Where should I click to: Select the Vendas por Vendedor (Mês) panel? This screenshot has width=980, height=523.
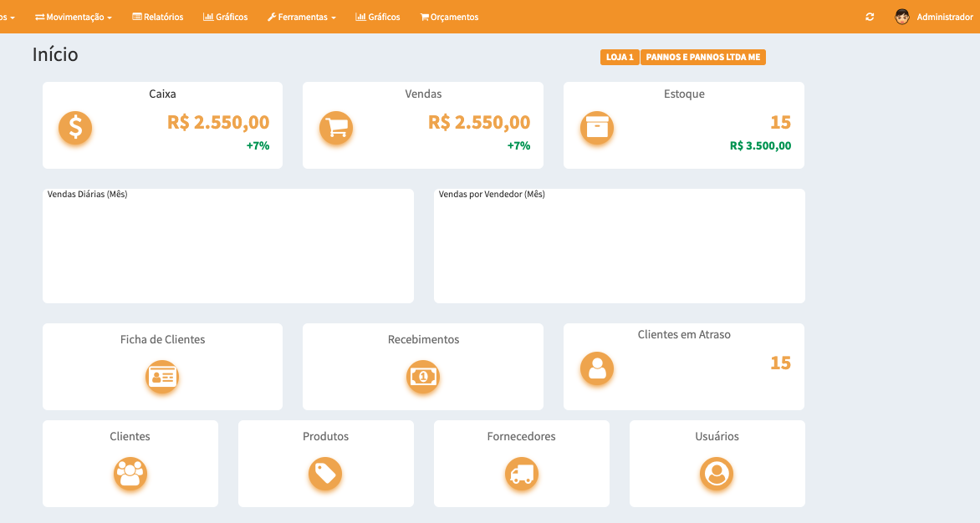pos(620,246)
